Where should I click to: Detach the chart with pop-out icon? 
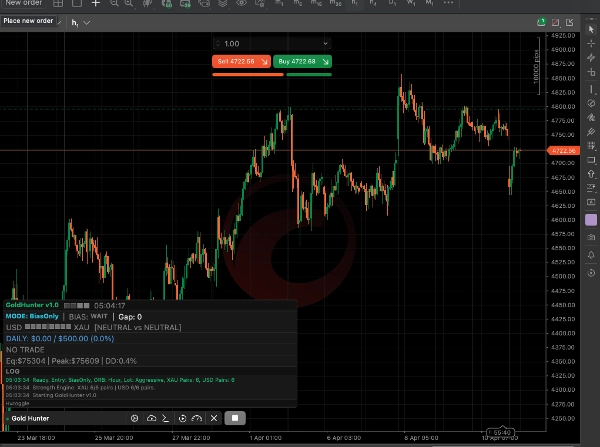click(570, 23)
